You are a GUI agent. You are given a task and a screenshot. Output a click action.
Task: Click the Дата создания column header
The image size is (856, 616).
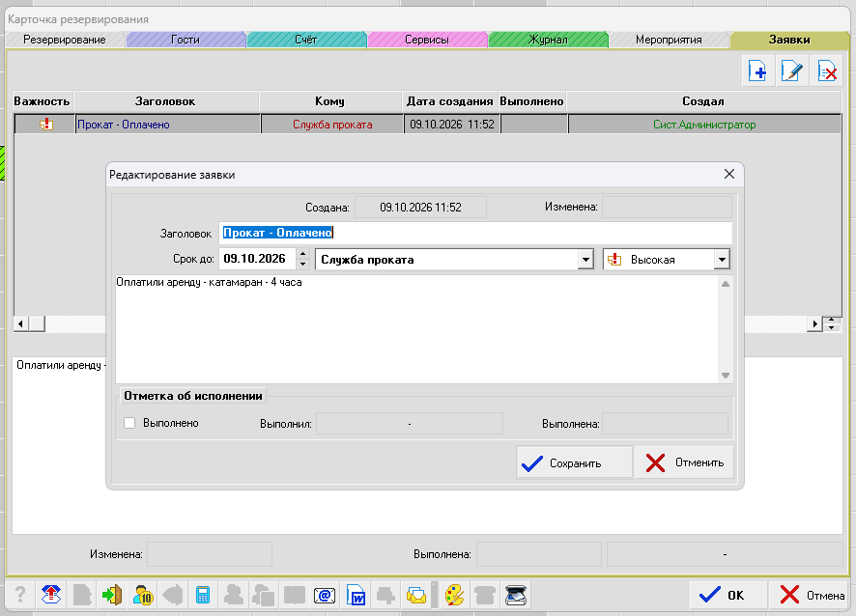(450, 101)
